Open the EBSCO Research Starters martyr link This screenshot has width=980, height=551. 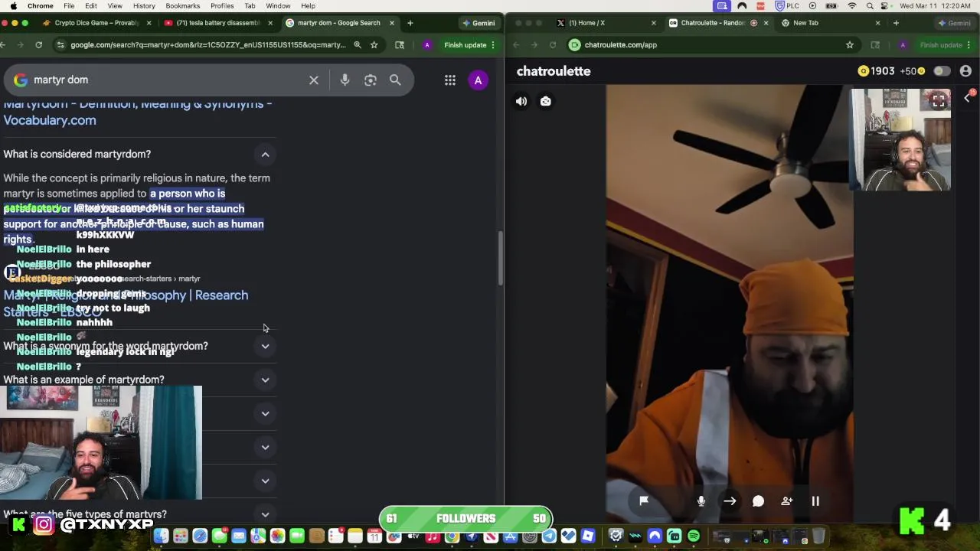click(126, 303)
